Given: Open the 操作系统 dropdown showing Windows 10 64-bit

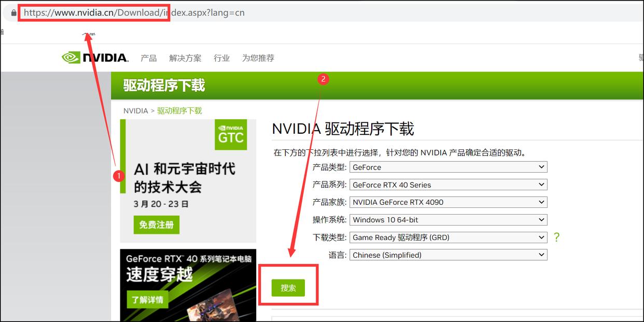Looking at the screenshot, I should tap(448, 219).
